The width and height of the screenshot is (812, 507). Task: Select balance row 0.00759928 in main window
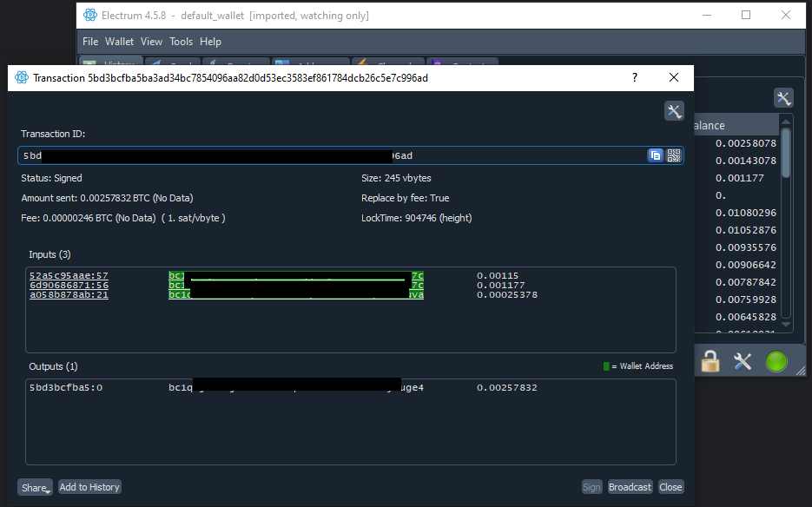[746, 300]
